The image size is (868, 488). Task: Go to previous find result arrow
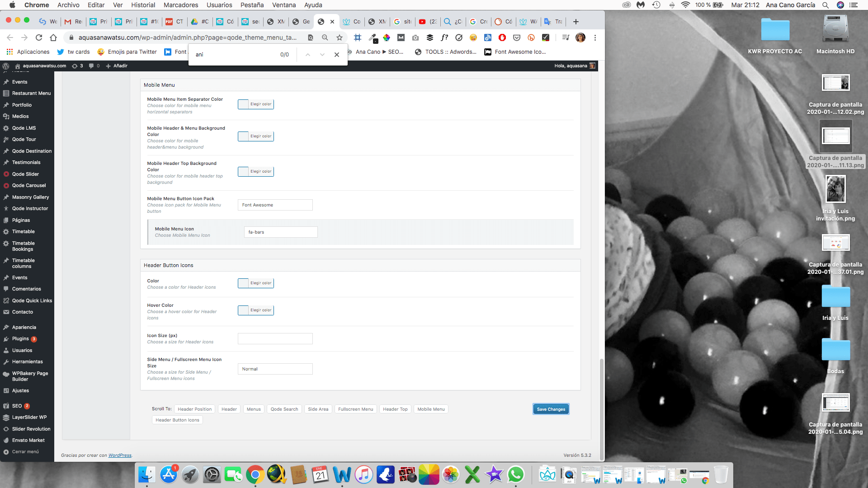click(308, 55)
